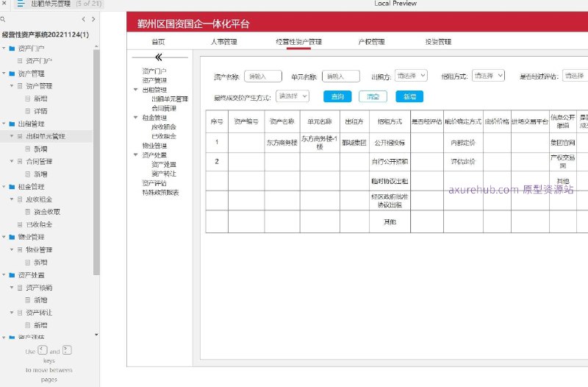Click 内部定价 table cell
The width and height of the screenshot is (588, 387).
(463, 143)
